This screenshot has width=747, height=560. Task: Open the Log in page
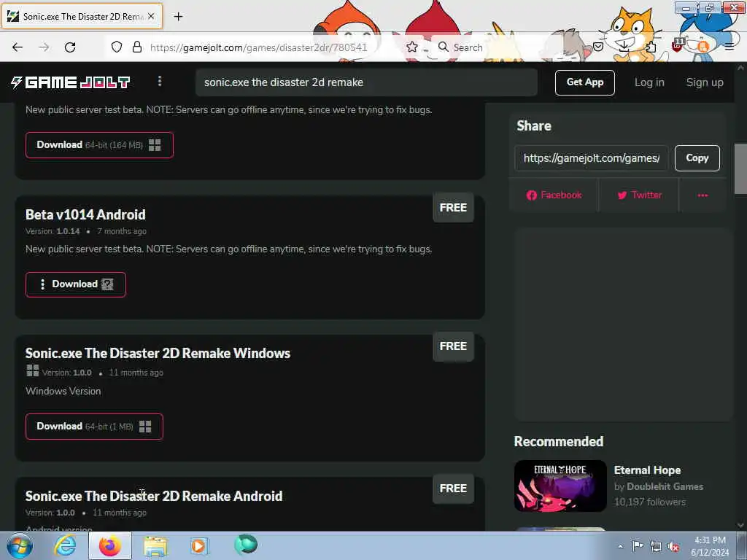click(x=649, y=82)
